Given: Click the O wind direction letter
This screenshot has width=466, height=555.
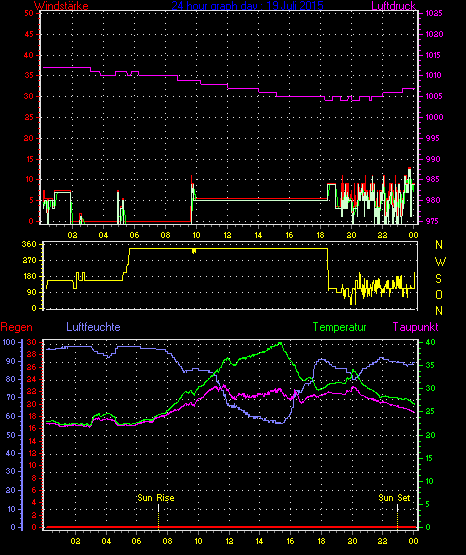Looking at the screenshot, I should pyautogui.click(x=439, y=294).
